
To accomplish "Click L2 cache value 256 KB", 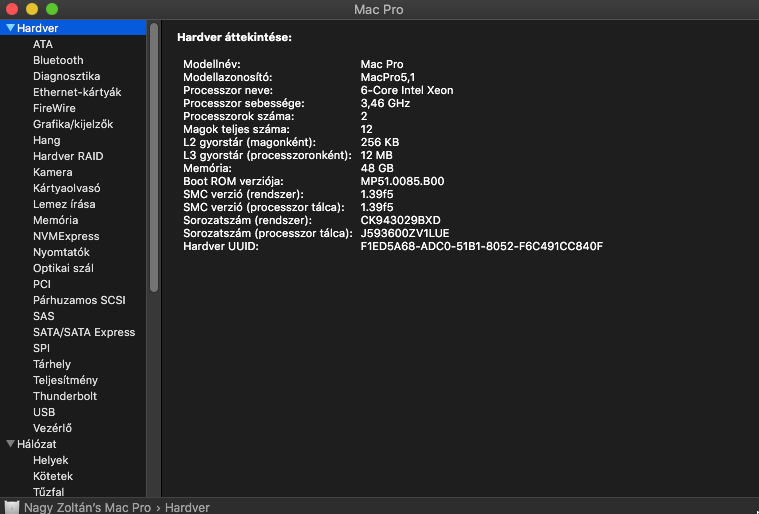I will 380,142.
